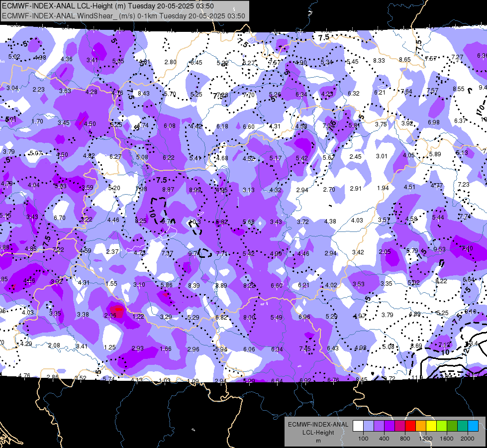Click the wind shear value 2.45
The image size is (487, 448).
pos(355,156)
